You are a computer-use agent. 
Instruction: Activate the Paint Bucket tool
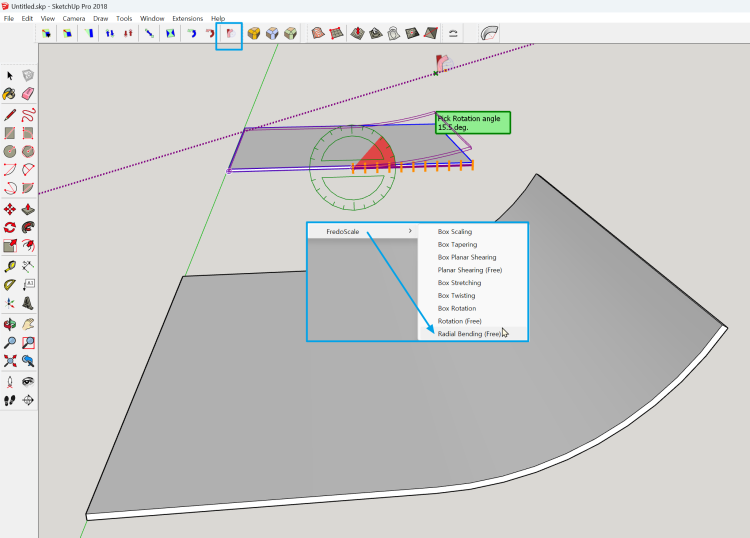pos(10,94)
